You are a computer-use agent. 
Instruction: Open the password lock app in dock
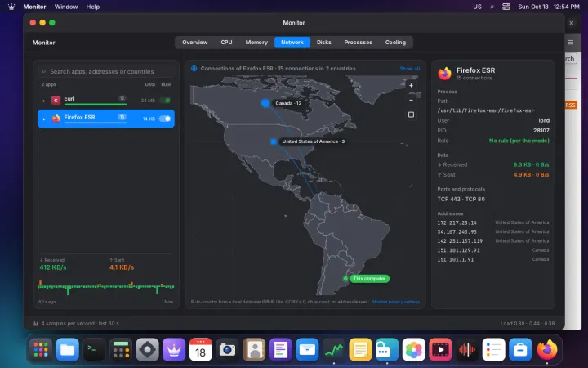[387, 350]
